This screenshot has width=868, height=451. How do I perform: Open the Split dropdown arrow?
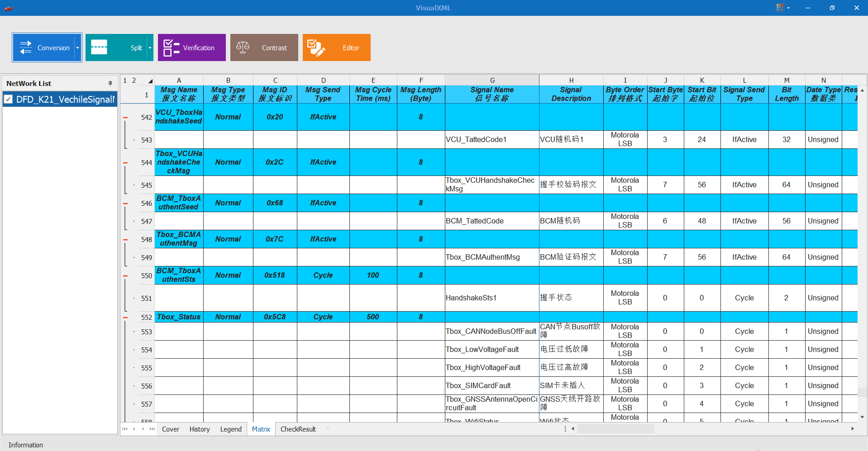pyautogui.click(x=150, y=47)
